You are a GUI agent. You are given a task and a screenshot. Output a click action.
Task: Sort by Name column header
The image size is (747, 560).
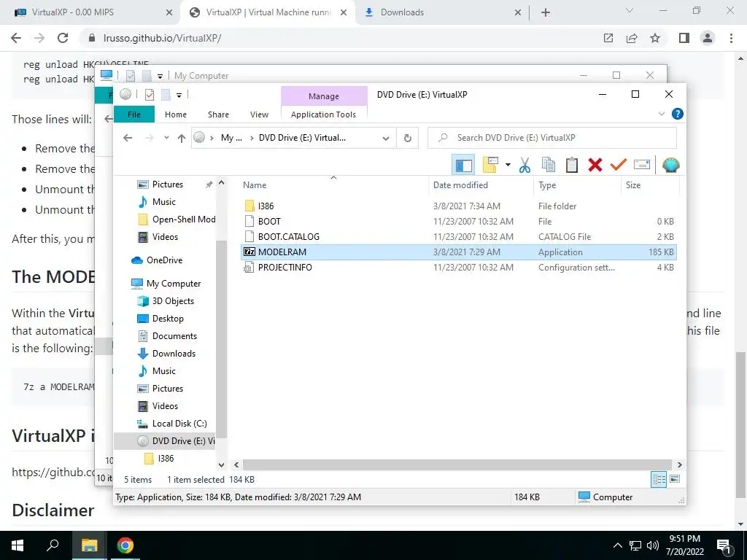click(x=255, y=185)
